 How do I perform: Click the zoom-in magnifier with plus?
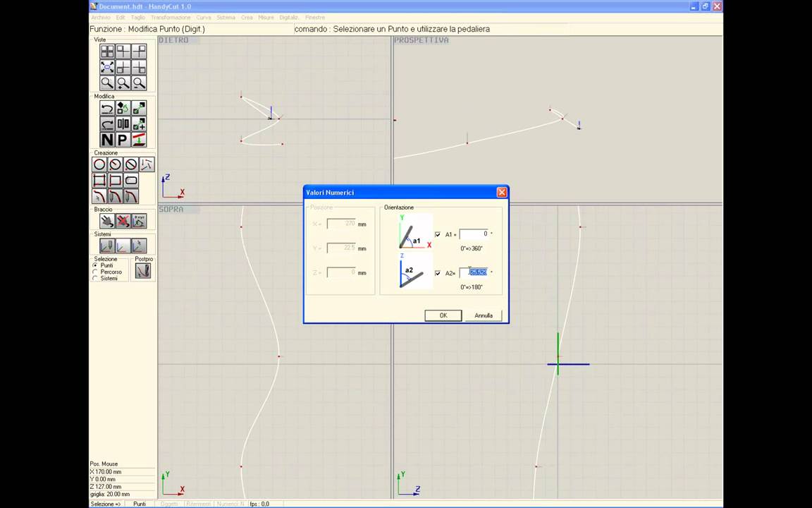[123, 83]
